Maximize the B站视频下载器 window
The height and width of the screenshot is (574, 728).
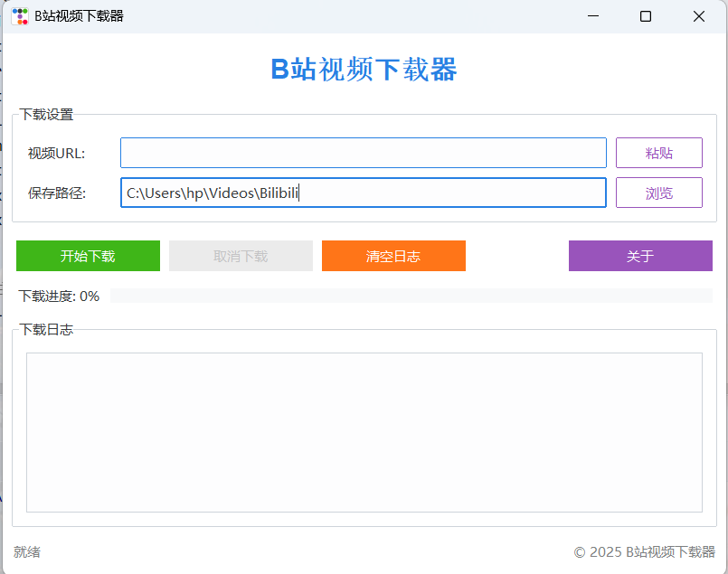pos(646,16)
